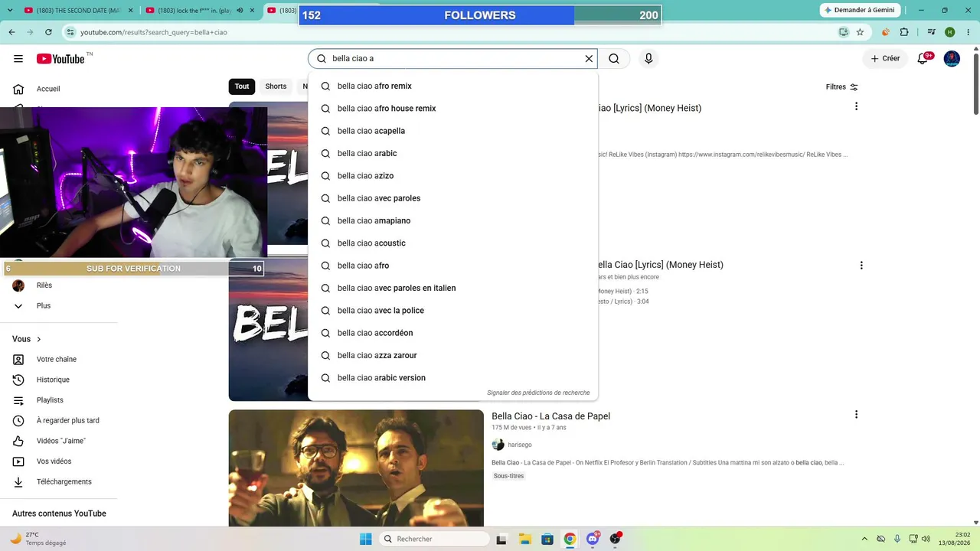The width and height of the screenshot is (980, 551).
Task: Pick suggestion 'bella ciao accordéon'
Action: [x=452, y=333]
